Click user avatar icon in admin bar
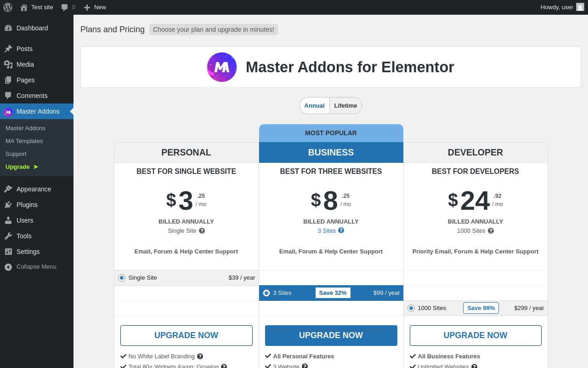588x368 pixels. click(580, 7)
